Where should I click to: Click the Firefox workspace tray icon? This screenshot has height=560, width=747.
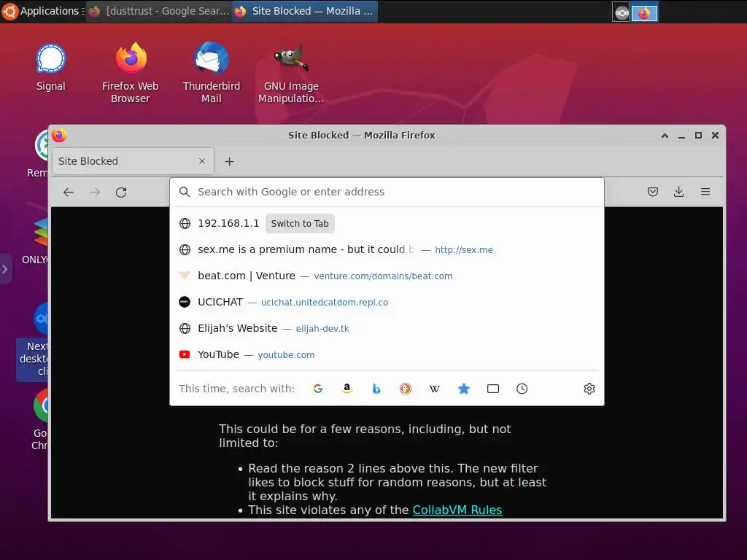(x=644, y=13)
